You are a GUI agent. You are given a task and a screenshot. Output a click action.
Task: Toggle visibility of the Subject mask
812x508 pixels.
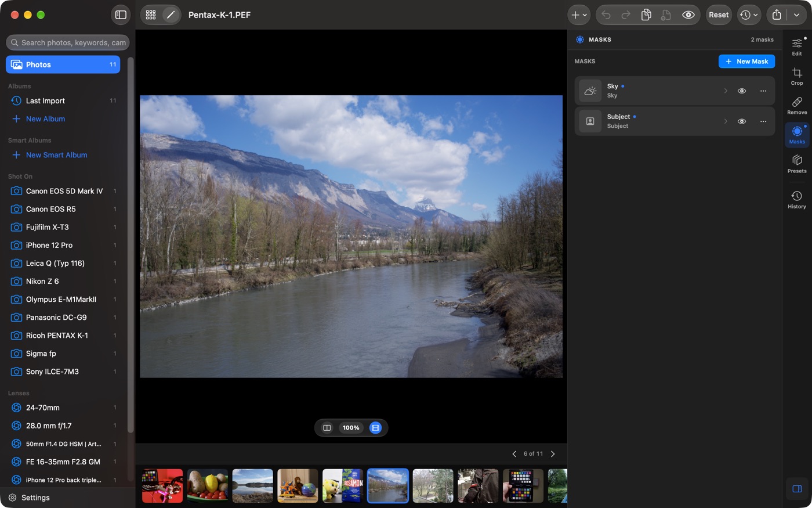[x=741, y=121]
